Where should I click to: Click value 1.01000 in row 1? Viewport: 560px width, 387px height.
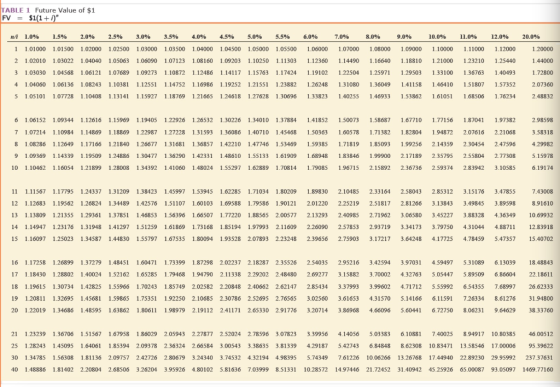click(35, 49)
